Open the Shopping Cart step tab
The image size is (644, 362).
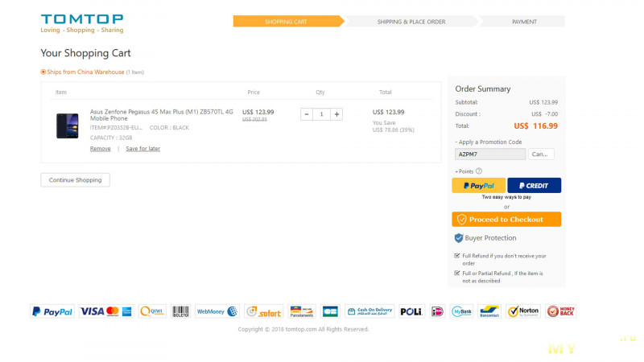[287, 22]
